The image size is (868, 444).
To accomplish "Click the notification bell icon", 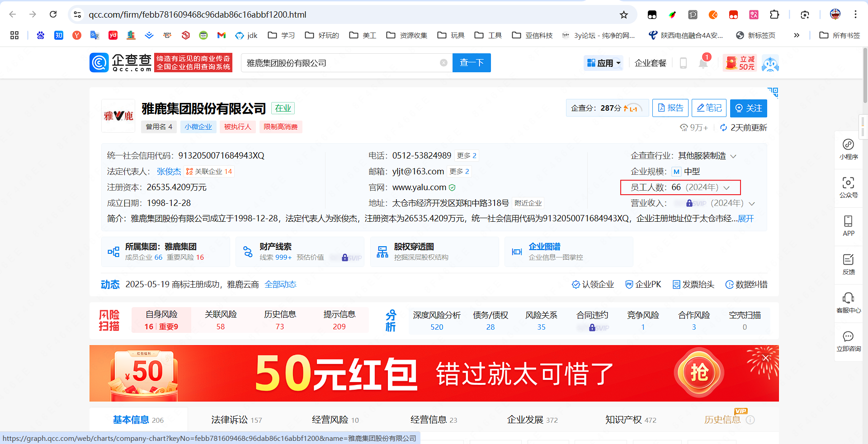I will [703, 63].
